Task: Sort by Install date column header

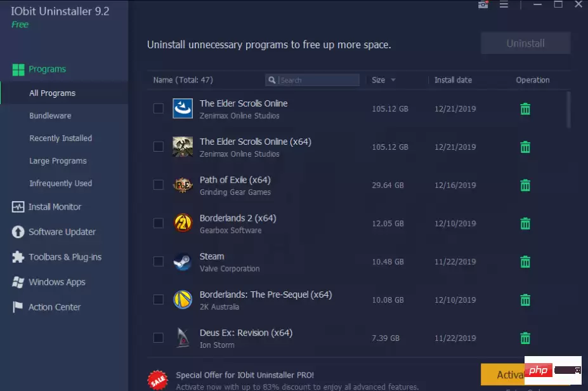Action: 453,80
